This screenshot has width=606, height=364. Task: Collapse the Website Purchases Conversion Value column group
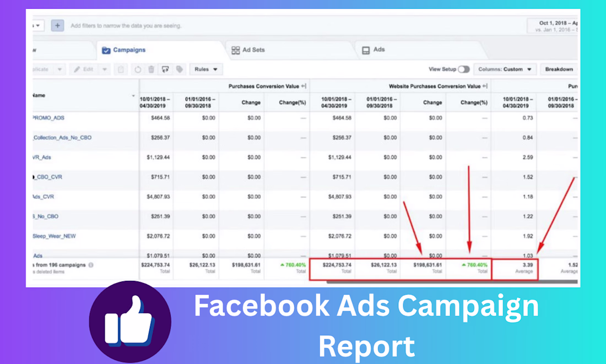click(485, 86)
